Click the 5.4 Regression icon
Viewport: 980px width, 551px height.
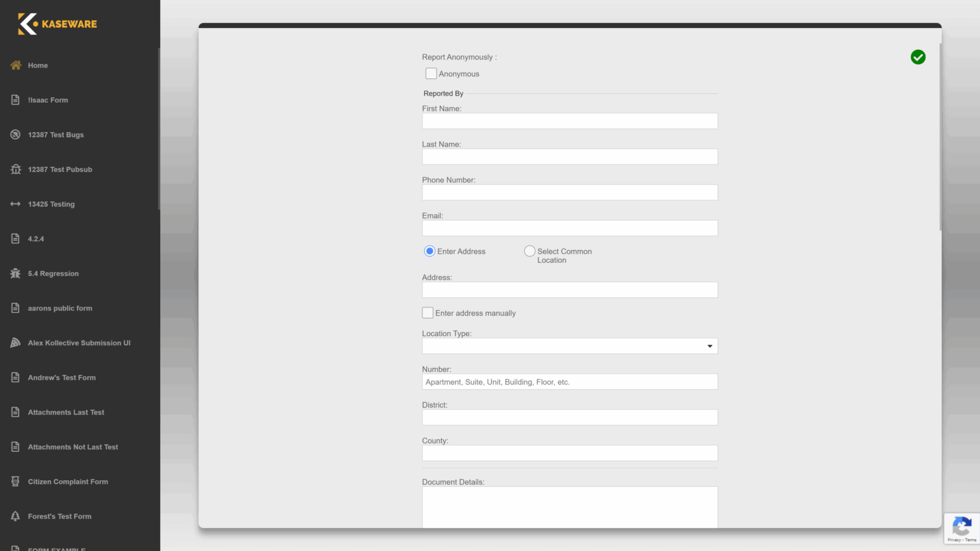click(x=15, y=273)
